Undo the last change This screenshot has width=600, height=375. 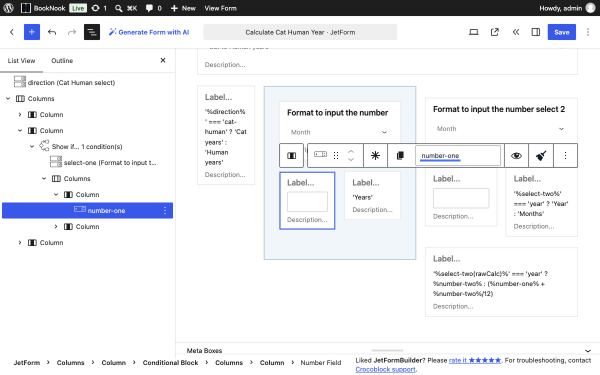point(52,32)
